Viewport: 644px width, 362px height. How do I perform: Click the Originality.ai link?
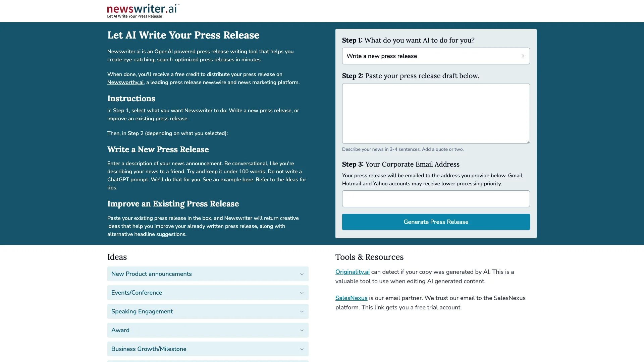tap(353, 271)
